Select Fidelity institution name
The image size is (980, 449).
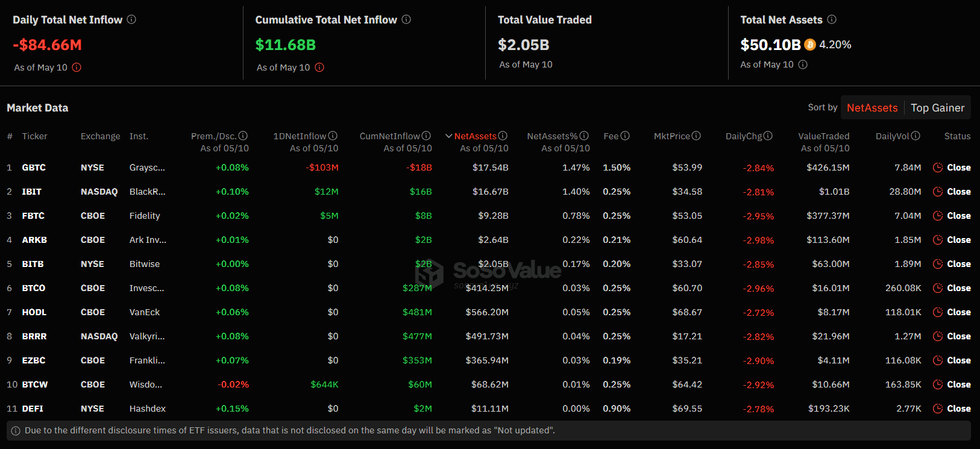click(x=145, y=216)
